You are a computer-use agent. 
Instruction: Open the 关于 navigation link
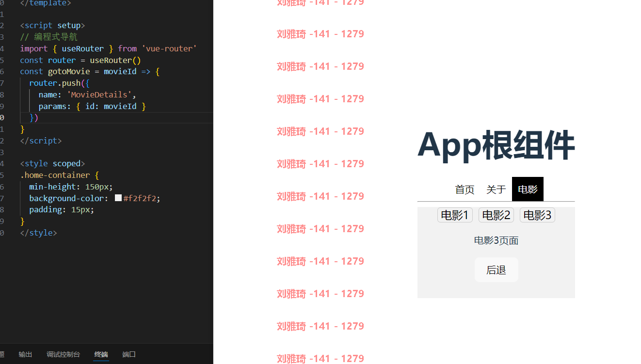(x=496, y=190)
